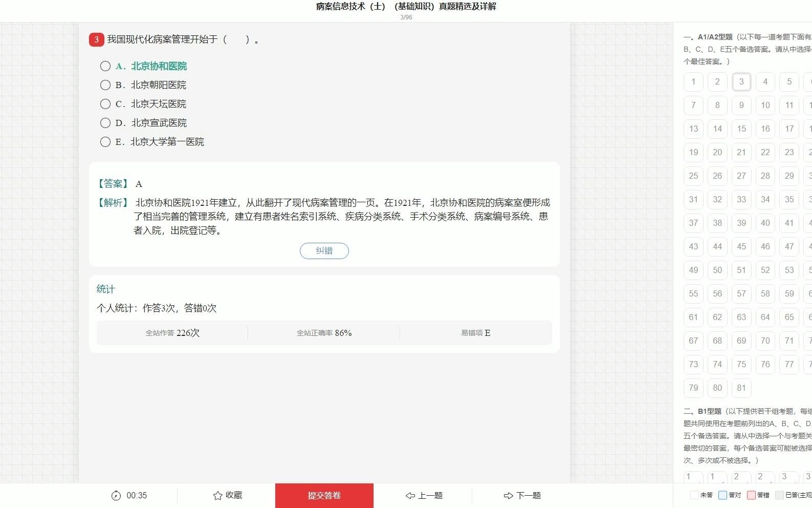Click the right arrow icon of 下一题

509,496
